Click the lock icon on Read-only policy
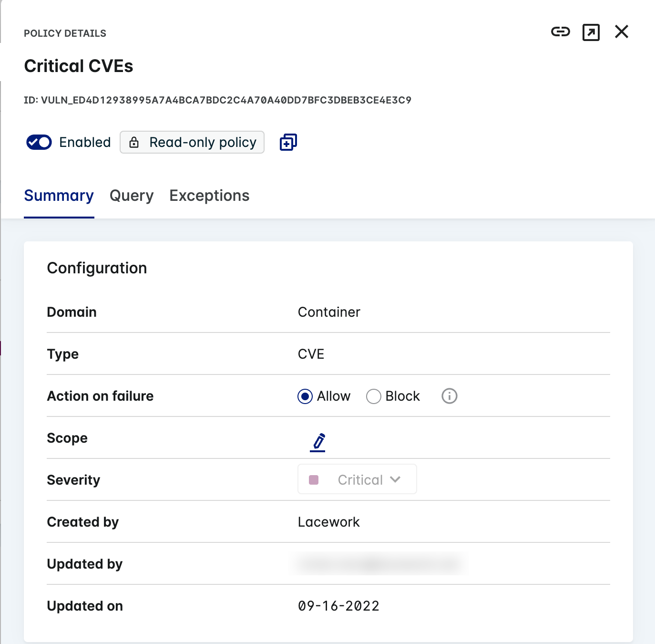 134,142
